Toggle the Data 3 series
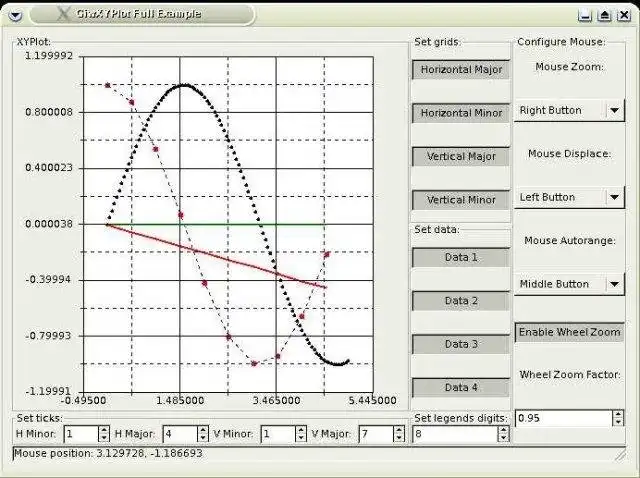 (461, 344)
